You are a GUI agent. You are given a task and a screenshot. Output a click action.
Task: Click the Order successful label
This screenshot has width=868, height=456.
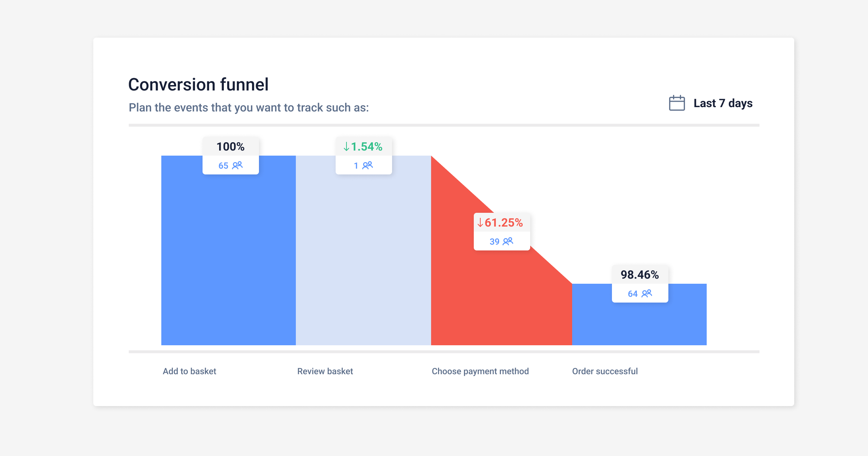tap(605, 371)
